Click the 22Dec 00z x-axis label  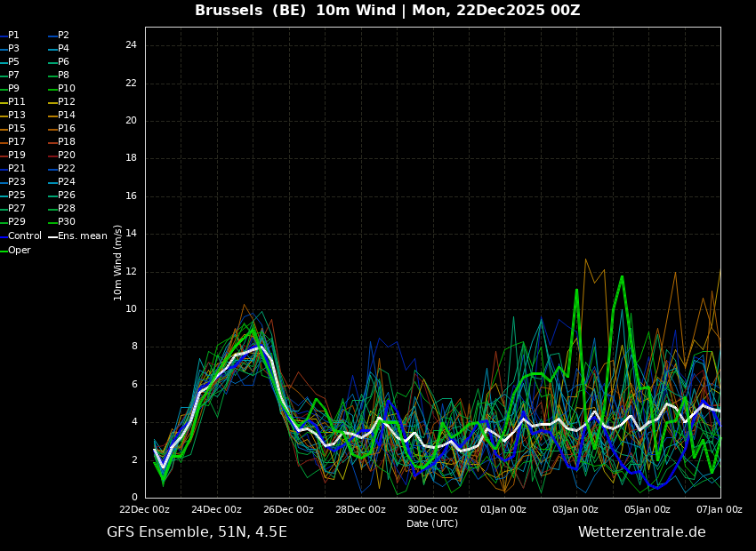pos(144,509)
